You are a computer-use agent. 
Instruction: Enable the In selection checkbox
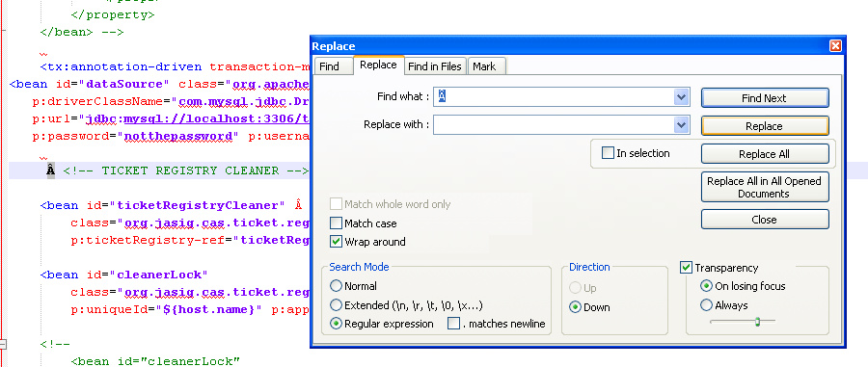click(x=608, y=152)
